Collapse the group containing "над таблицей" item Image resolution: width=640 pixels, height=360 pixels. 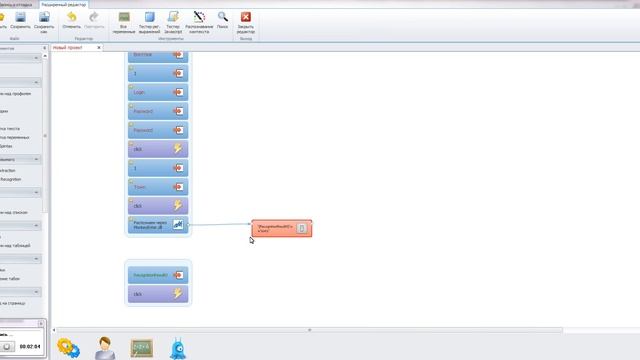coord(36,225)
